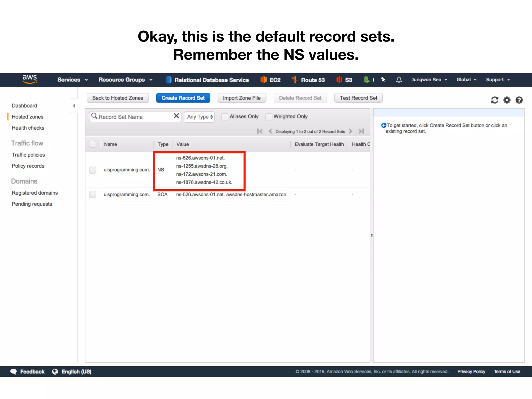Click the pin shortcuts icon

point(383,79)
